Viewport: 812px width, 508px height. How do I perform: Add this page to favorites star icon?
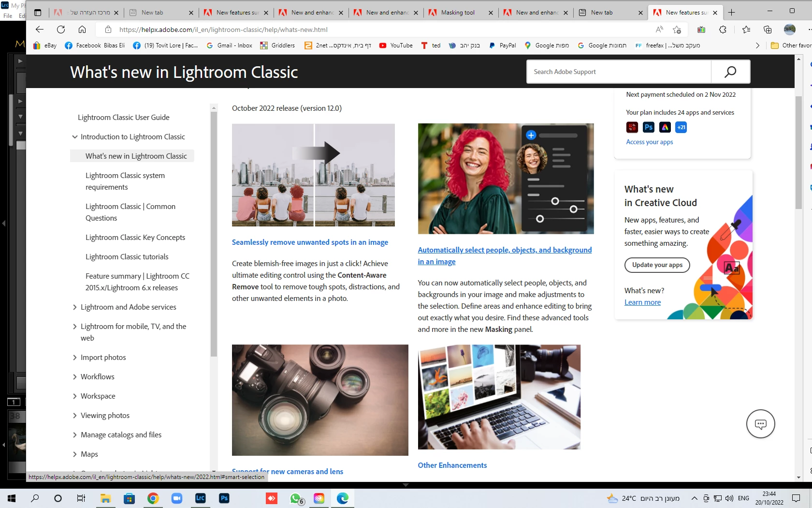pyautogui.click(x=677, y=30)
